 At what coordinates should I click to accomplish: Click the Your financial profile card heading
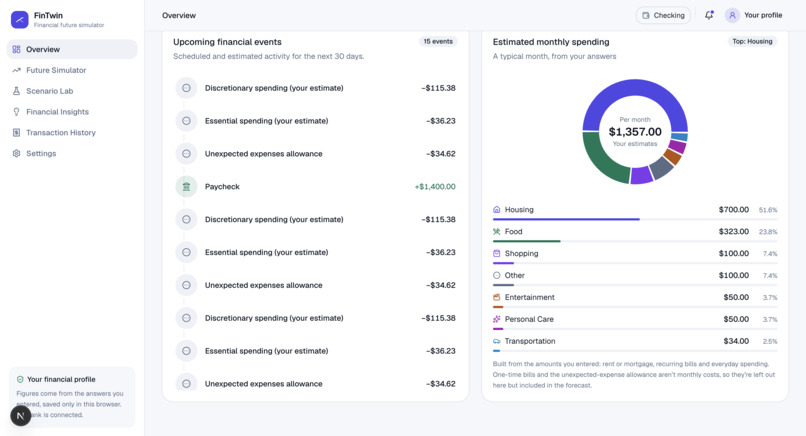tap(61, 379)
